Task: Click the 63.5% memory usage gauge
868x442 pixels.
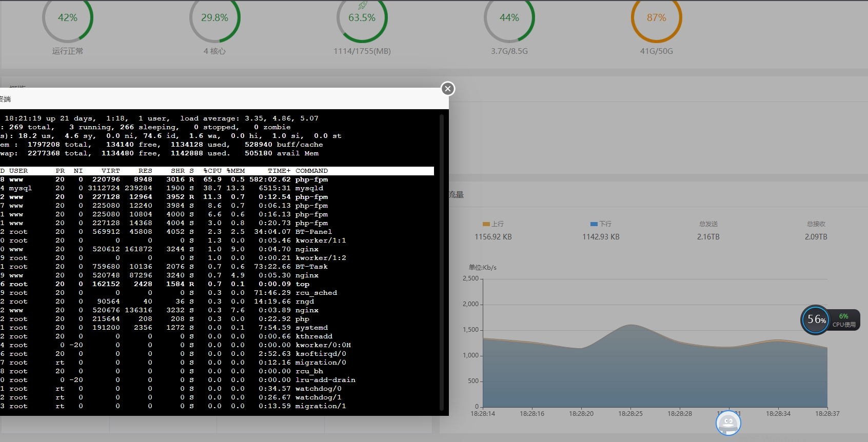Action: coord(362,18)
